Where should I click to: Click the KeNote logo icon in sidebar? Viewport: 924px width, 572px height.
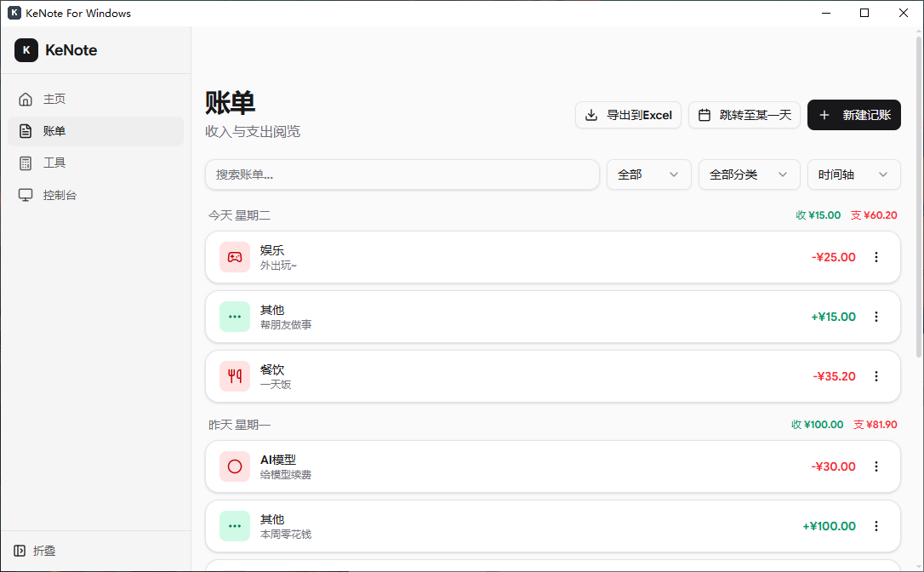pos(26,50)
